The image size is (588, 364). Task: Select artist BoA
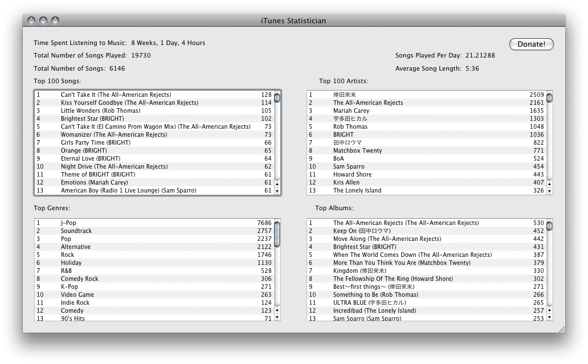(x=427, y=158)
